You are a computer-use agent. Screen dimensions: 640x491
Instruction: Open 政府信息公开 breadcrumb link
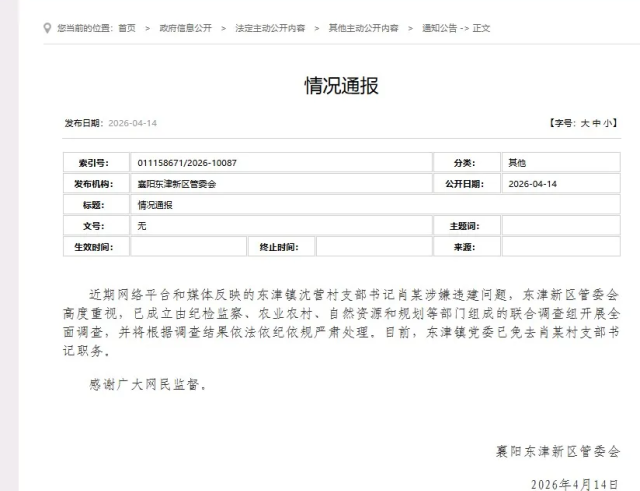click(x=185, y=28)
